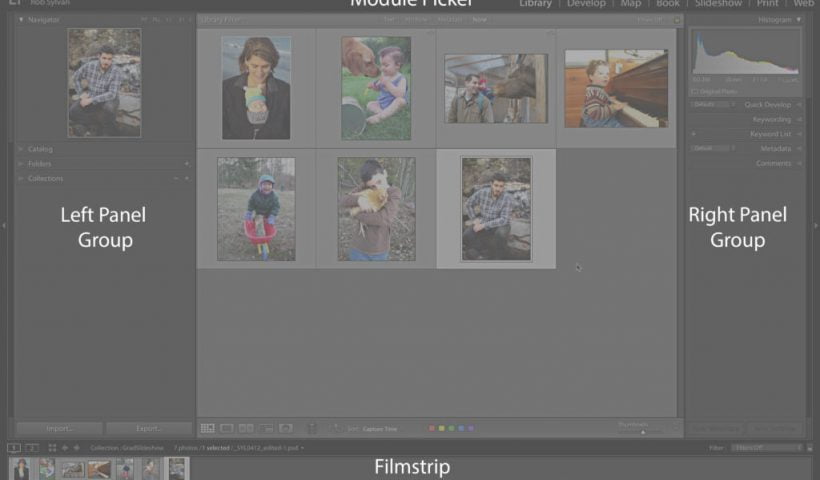Expand the Catalog panel
The width and height of the screenshot is (820, 480).
[x=21, y=149]
